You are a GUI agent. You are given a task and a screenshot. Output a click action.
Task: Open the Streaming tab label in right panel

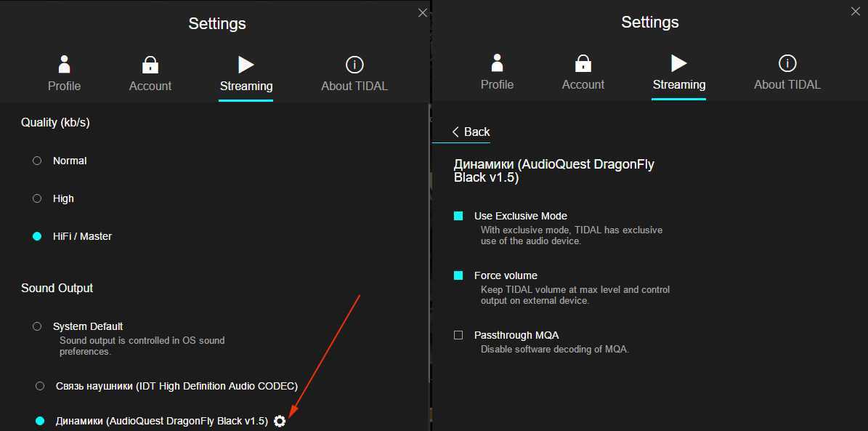[678, 84]
